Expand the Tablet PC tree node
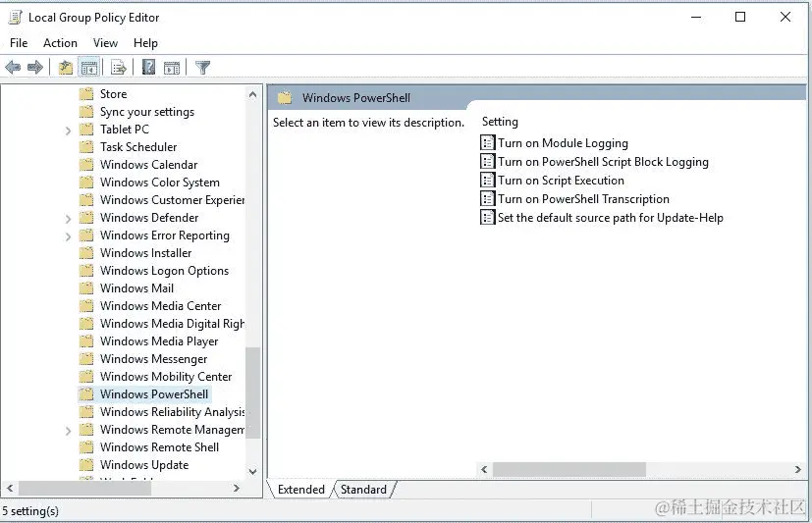 coord(68,131)
